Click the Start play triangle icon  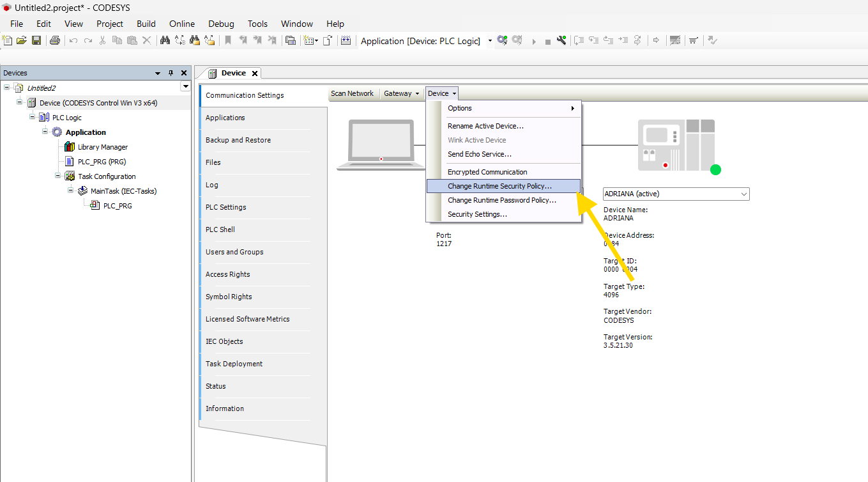click(x=534, y=41)
